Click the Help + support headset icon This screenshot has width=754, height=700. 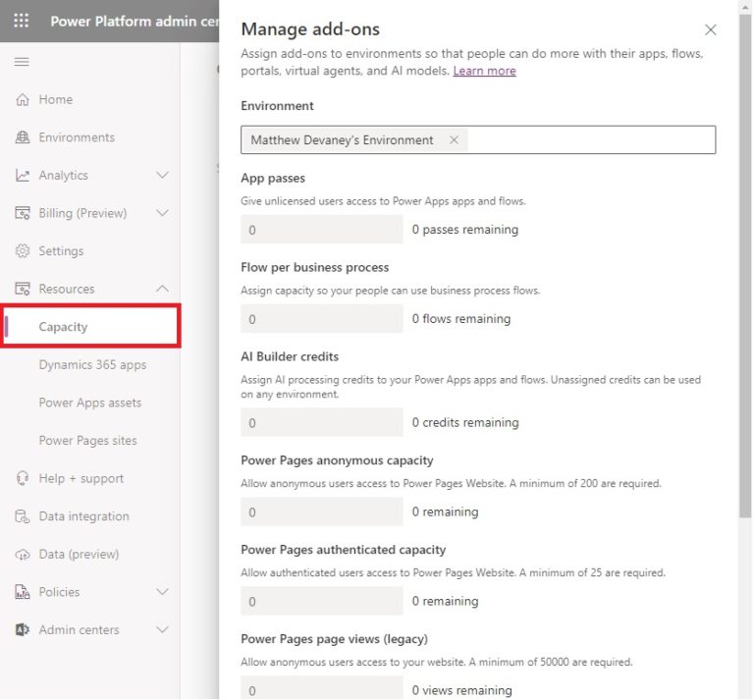[x=22, y=478]
